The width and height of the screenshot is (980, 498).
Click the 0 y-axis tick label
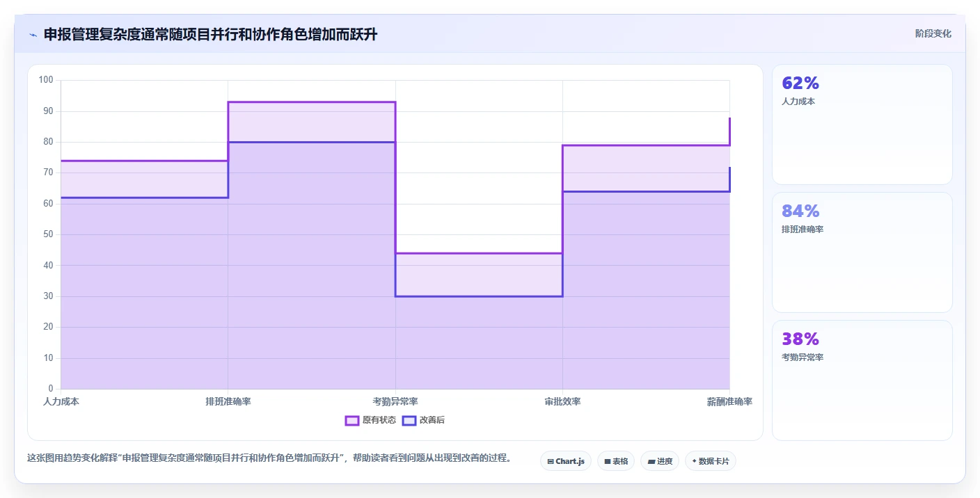pyautogui.click(x=51, y=389)
